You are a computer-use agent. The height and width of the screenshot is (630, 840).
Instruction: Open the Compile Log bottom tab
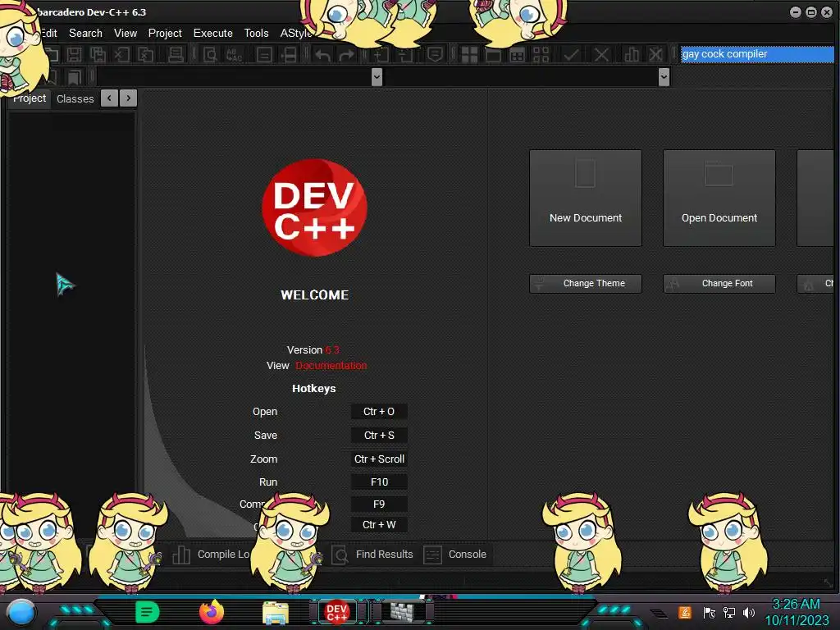[211, 555]
